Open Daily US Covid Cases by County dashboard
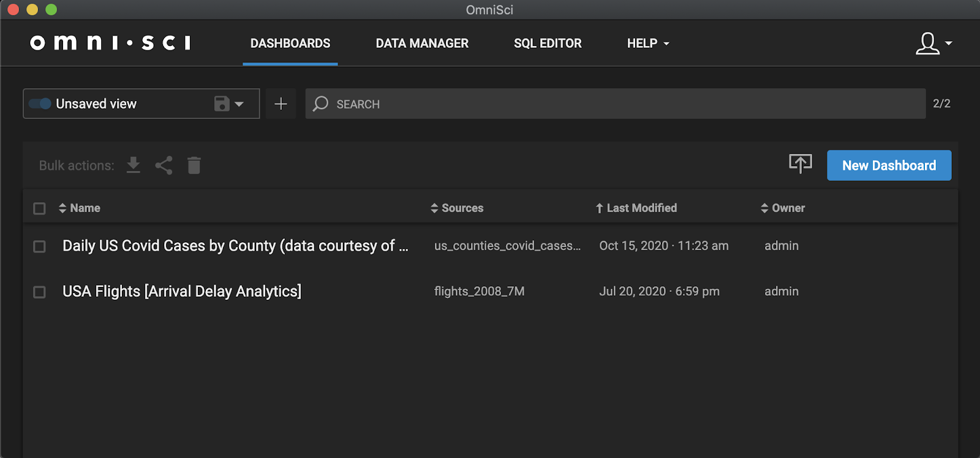This screenshot has height=458, width=980. tap(235, 246)
